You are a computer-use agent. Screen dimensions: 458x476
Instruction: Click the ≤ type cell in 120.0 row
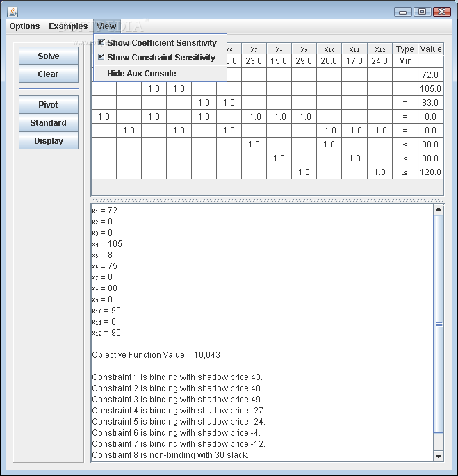(405, 172)
